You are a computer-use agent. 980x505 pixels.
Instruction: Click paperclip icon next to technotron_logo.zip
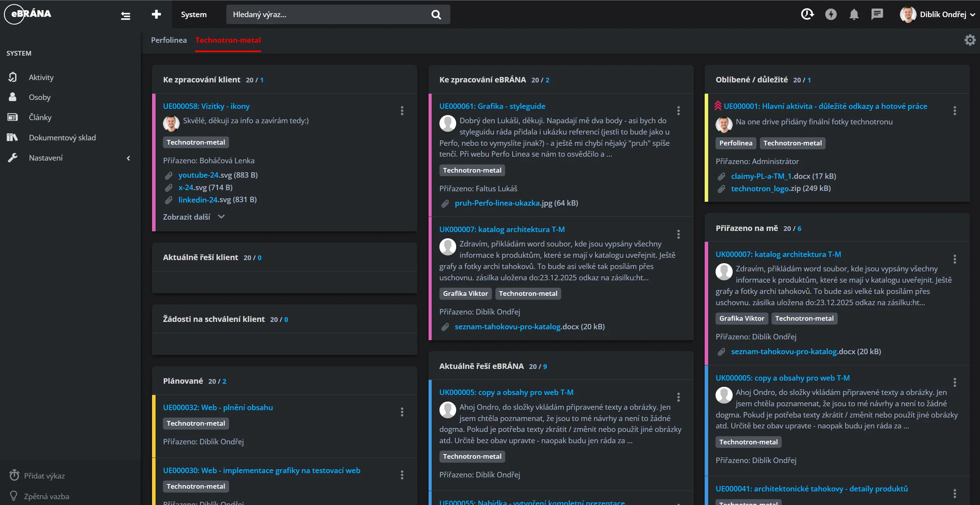721,189
